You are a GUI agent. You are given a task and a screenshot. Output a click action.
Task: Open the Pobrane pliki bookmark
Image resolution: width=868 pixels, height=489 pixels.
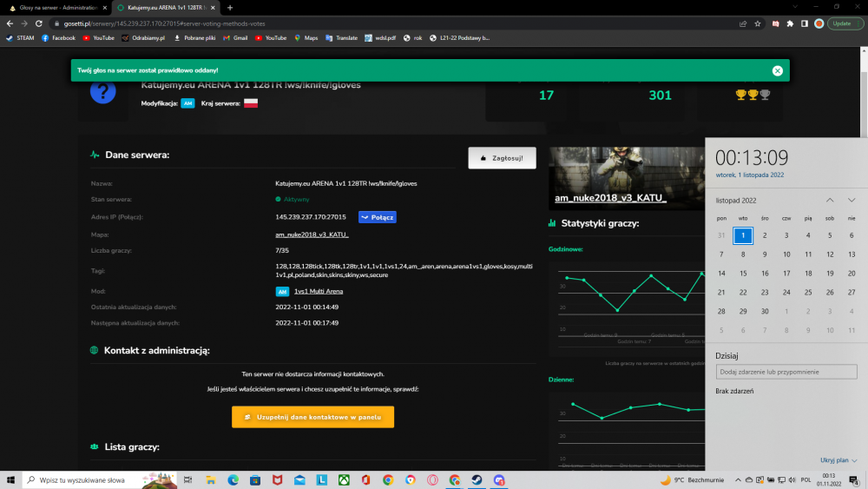click(194, 38)
